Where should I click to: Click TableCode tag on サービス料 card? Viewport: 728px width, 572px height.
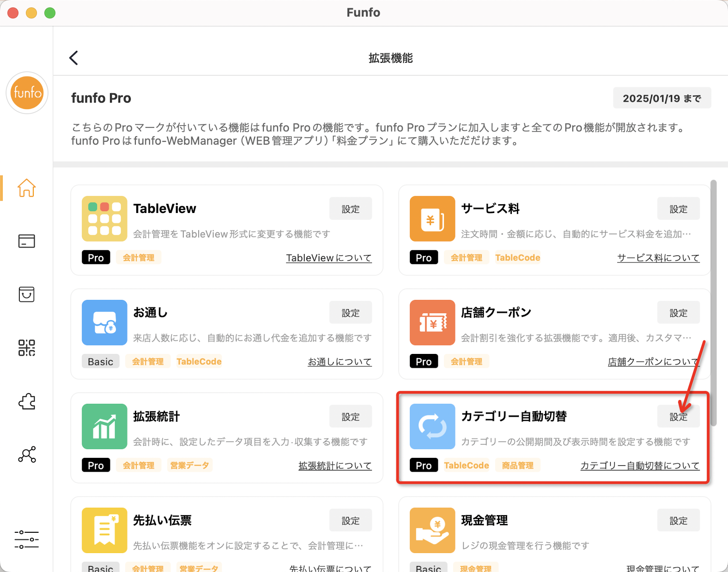pos(517,257)
